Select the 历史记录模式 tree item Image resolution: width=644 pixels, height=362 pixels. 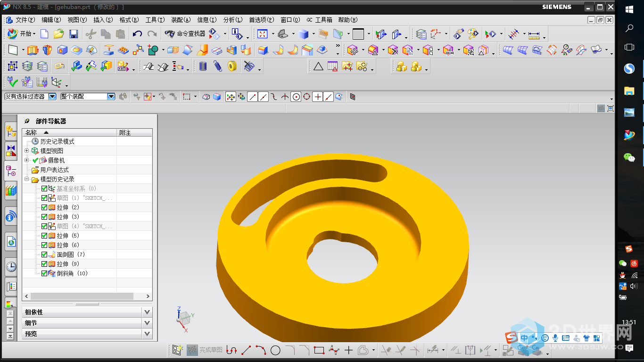click(x=57, y=141)
